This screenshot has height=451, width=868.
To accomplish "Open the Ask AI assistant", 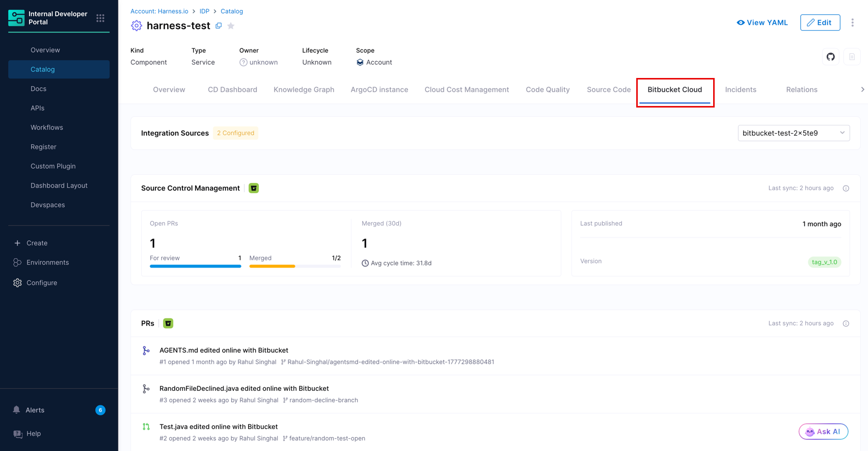I will point(823,432).
